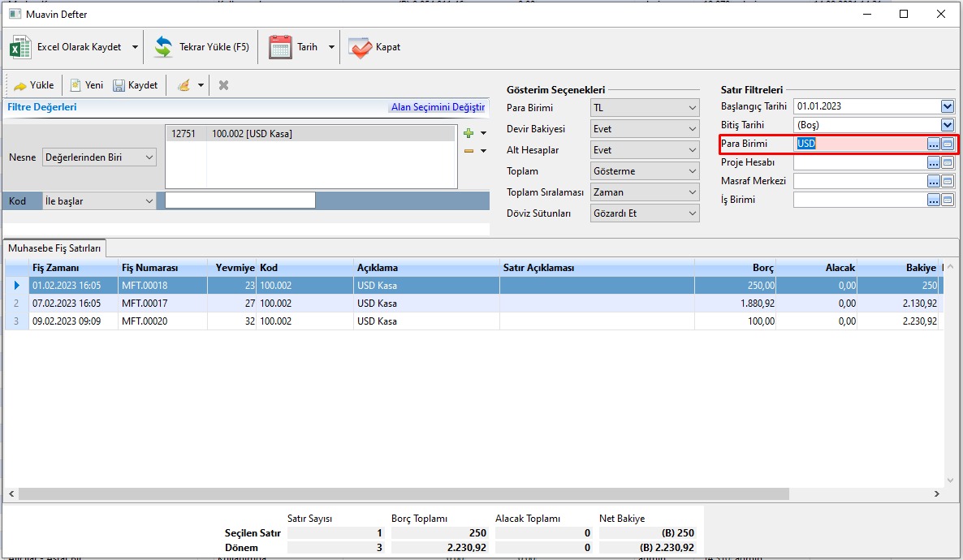963x560 pixels.
Task: Click the Tarih calendar icon
Action: pyautogui.click(x=280, y=47)
